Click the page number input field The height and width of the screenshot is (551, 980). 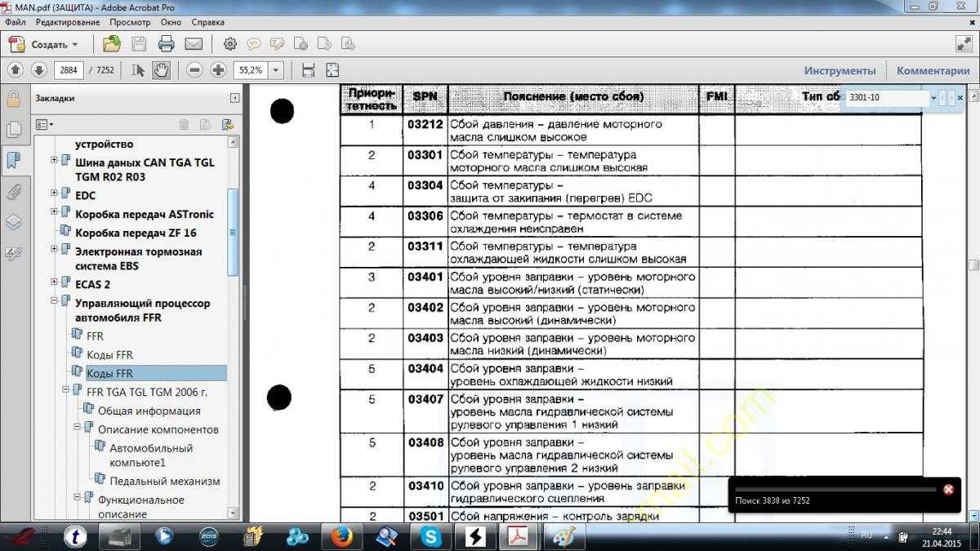[x=69, y=70]
